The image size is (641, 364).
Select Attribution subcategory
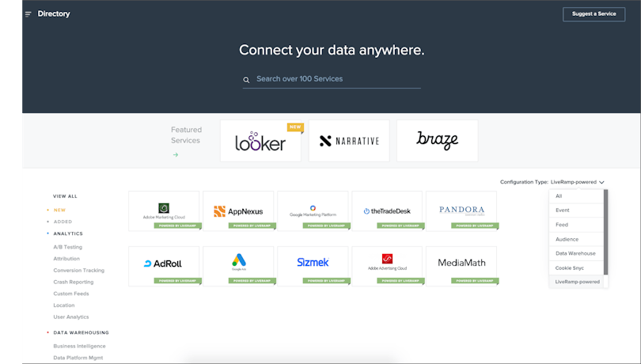66,259
